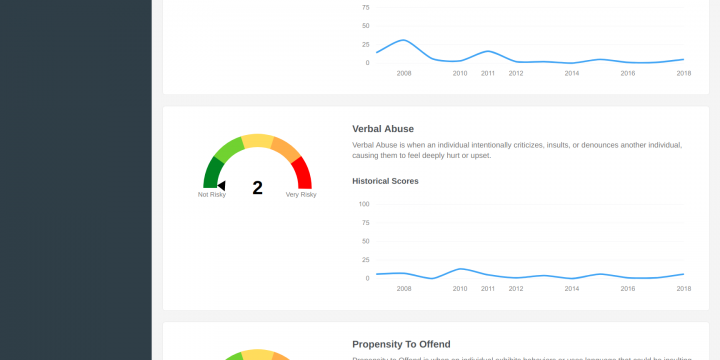Click the 2008 peak on top chart line
720x360 pixels.
(x=403, y=40)
